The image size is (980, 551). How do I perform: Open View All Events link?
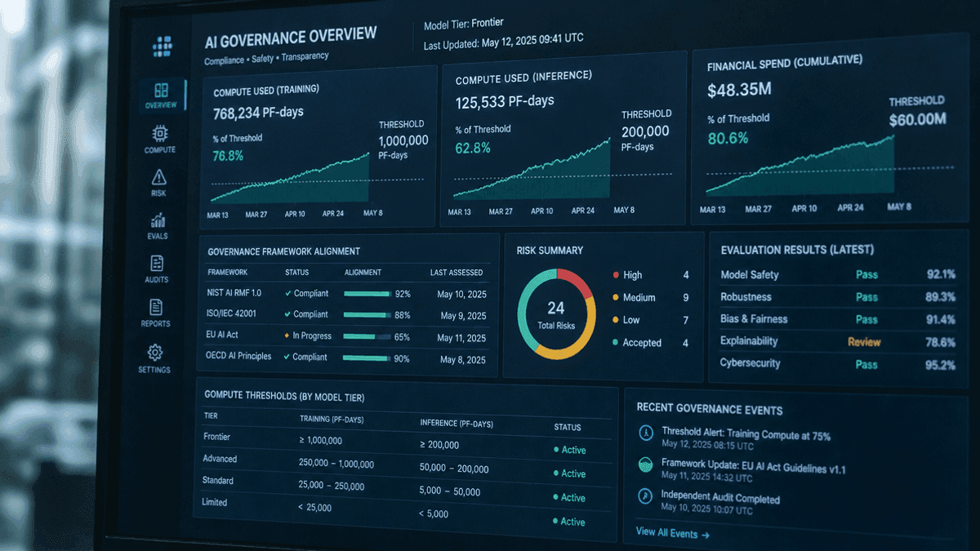[x=672, y=534]
